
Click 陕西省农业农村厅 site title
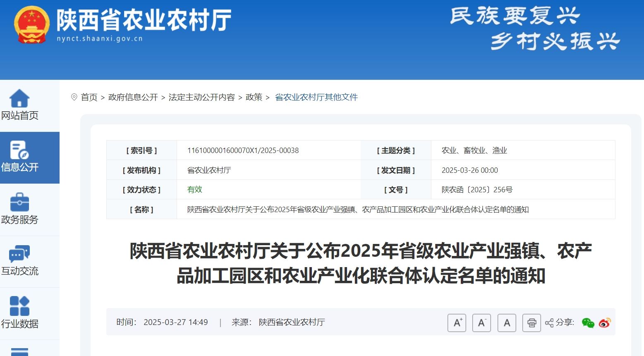144,19
